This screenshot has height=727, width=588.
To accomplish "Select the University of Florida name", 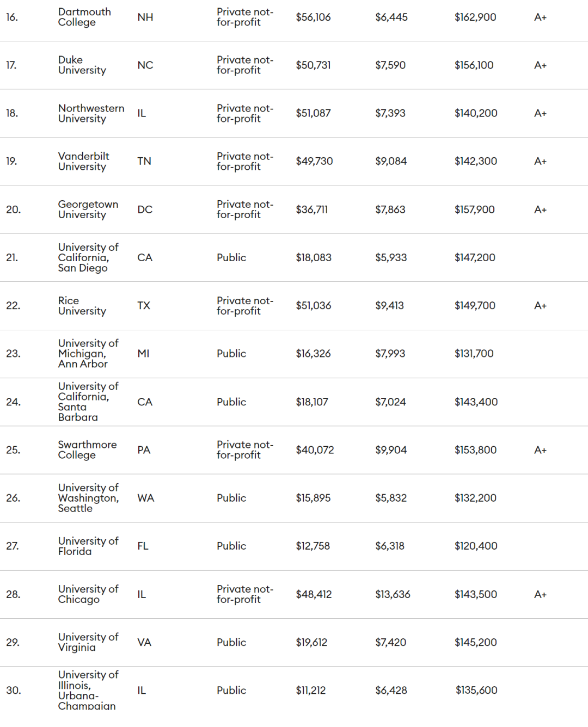I will (x=88, y=546).
